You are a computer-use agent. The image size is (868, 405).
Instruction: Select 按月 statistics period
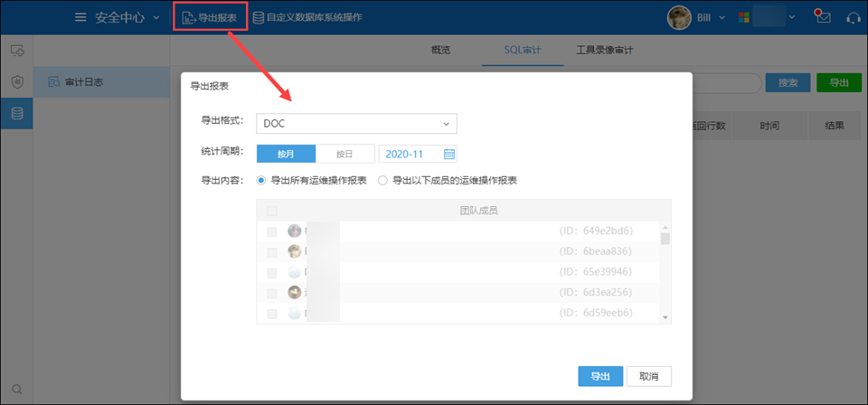coord(287,154)
